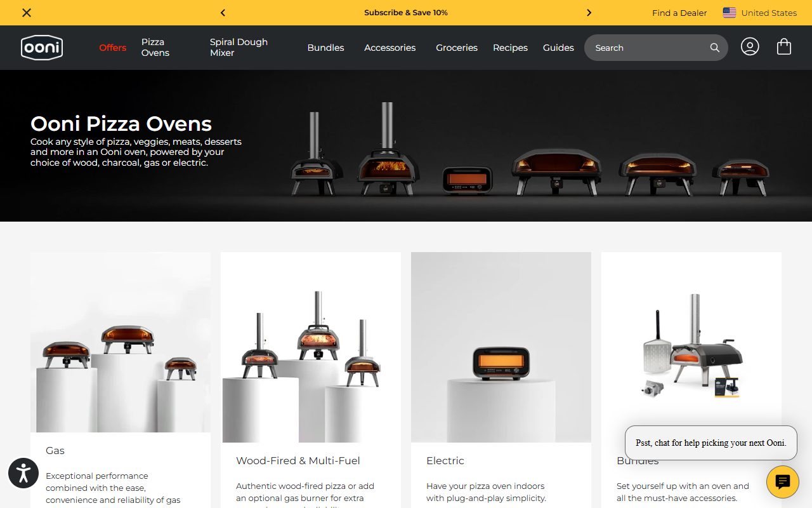Open the Electric oven category image
The image size is (812, 508).
pyautogui.click(x=501, y=347)
